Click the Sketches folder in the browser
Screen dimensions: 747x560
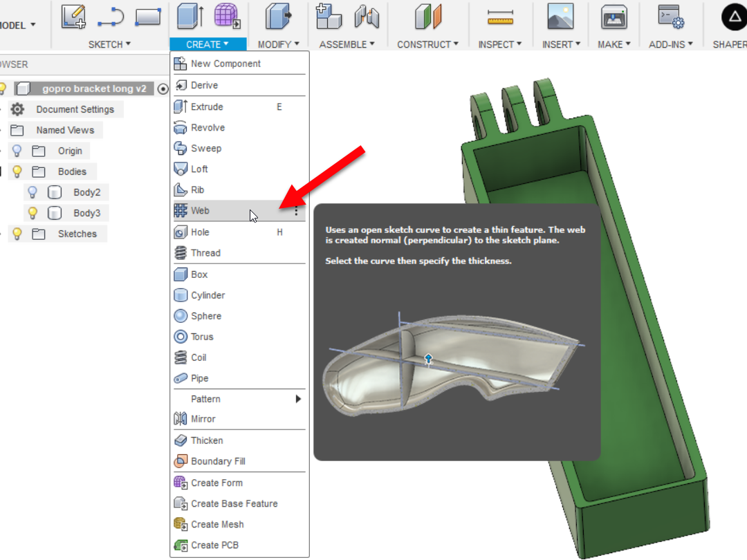coord(77,234)
